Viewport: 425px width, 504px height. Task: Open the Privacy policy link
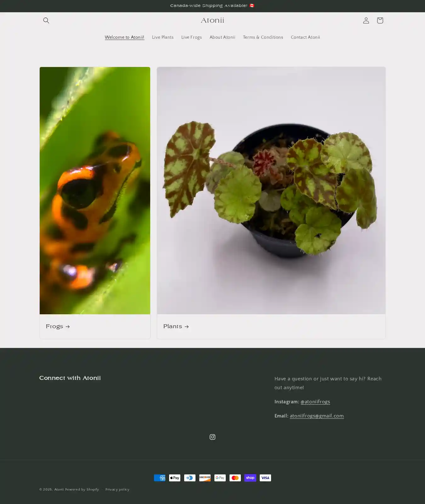[x=117, y=490]
